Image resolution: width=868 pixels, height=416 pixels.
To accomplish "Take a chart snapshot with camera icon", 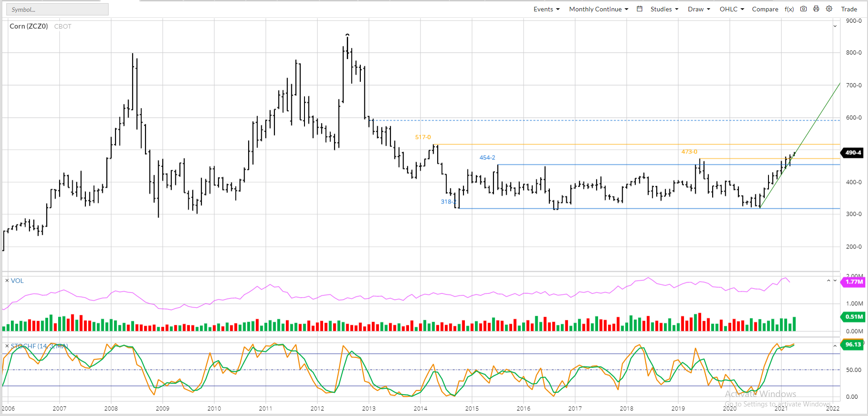I will pos(803,9).
